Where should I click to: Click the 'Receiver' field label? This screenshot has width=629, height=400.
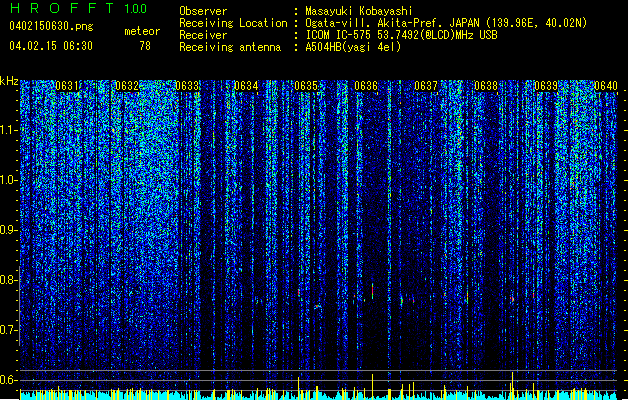(203, 35)
